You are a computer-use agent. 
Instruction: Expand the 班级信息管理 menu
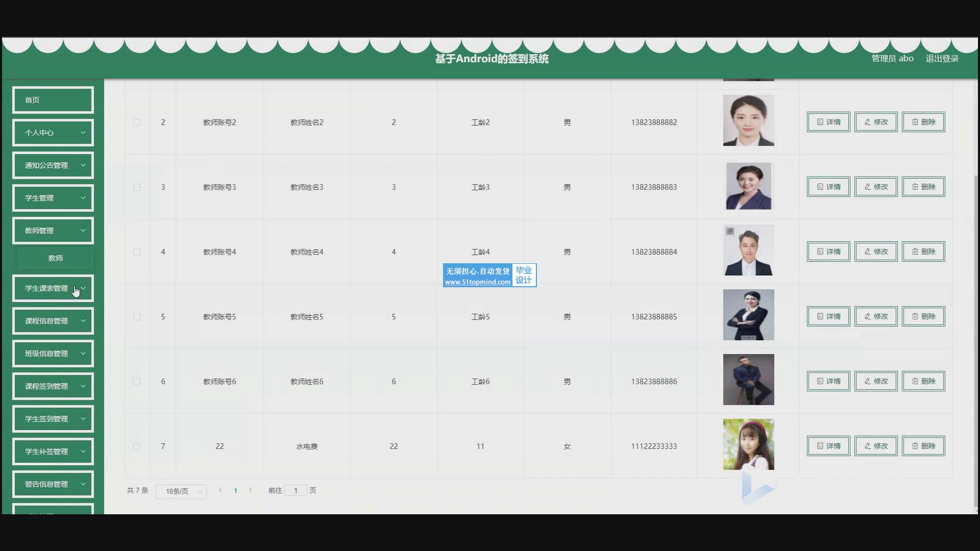(x=53, y=354)
